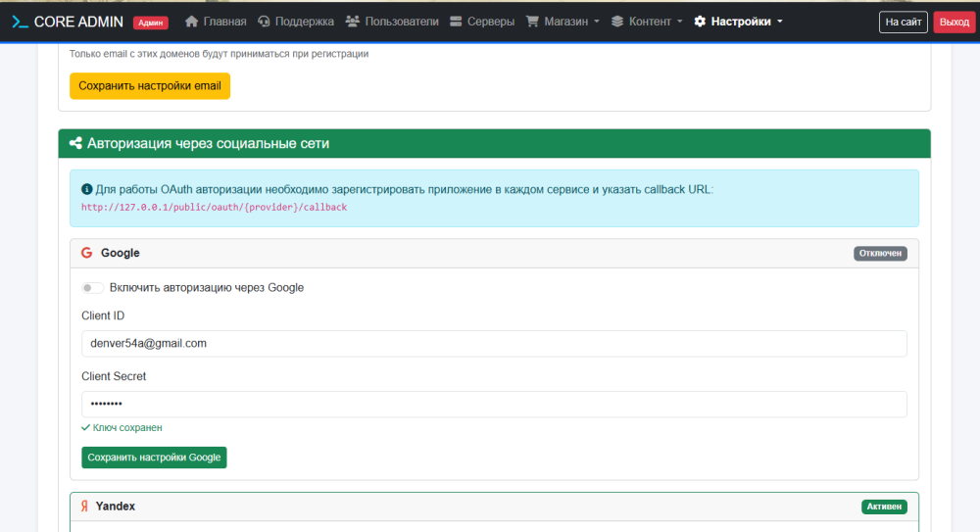Click the shopping cart icon beside Магазин
The height and width of the screenshot is (532, 980).
(532, 22)
